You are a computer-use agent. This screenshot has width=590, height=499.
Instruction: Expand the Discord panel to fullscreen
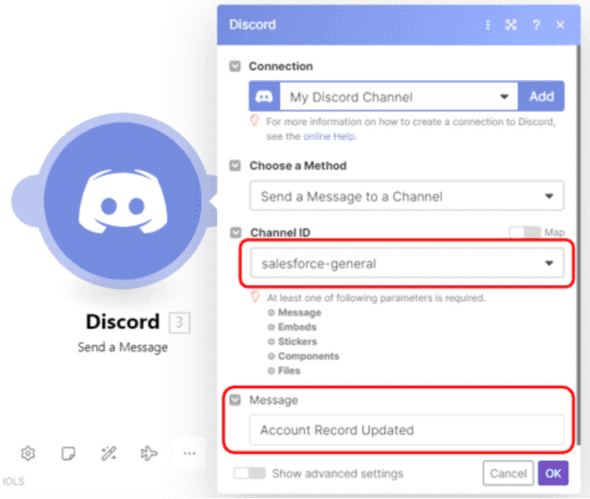pos(511,25)
